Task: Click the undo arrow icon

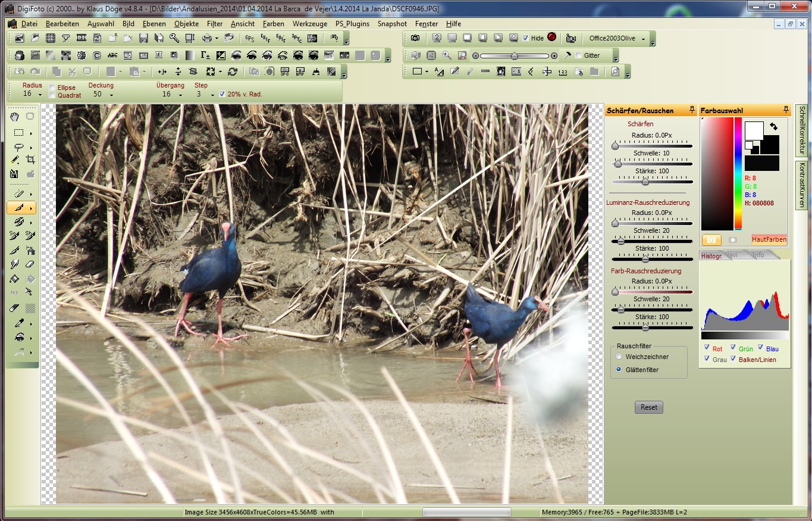Action: [x=20, y=72]
